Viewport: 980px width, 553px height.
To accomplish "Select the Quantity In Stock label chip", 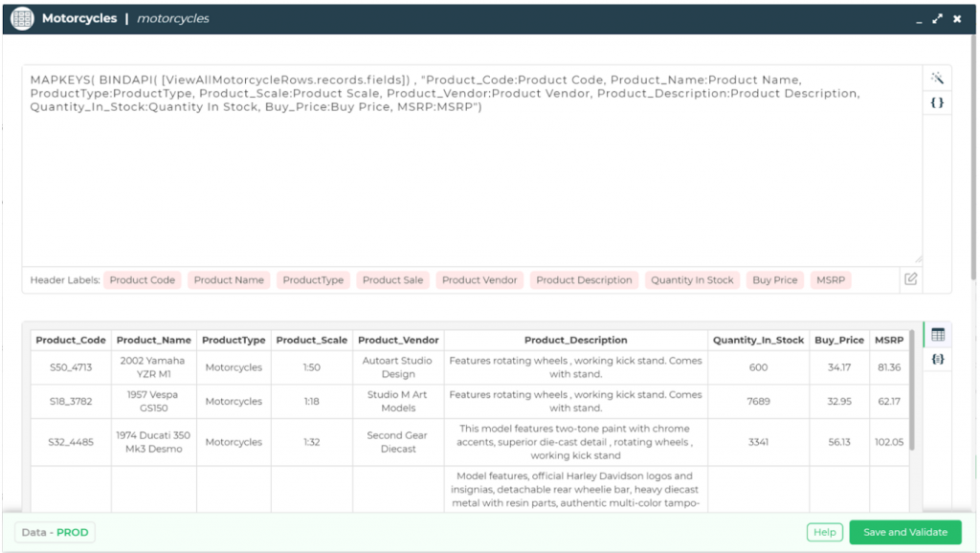I will click(x=691, y=279).
